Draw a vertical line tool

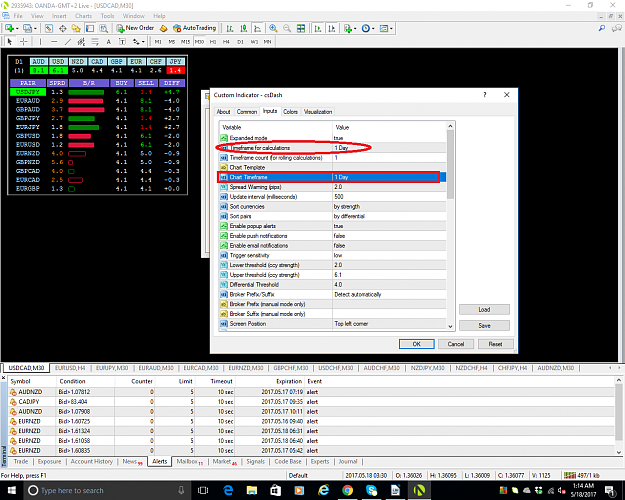tap(40, 41)
